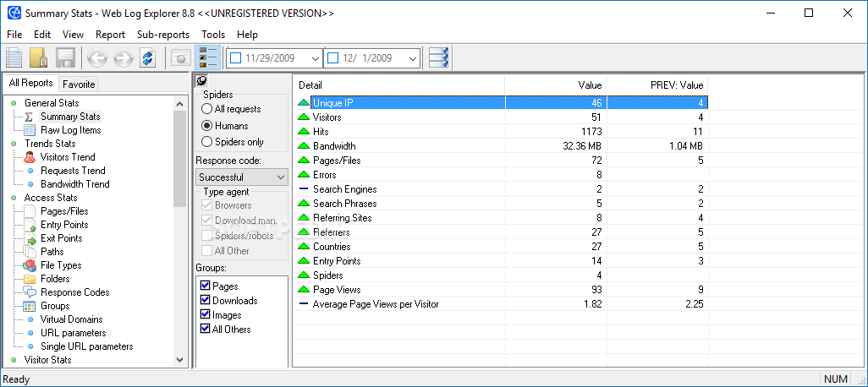The width and height of the screenshot is (868, 387).
Task: Open the Tools menu
Action: (213, 35)
